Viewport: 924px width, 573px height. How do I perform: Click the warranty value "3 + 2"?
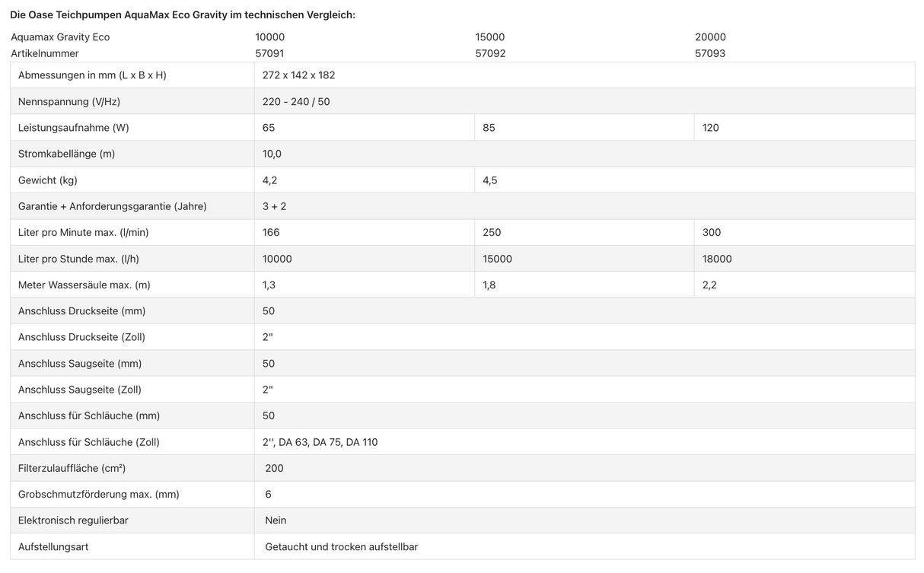[x=274, y=206]
